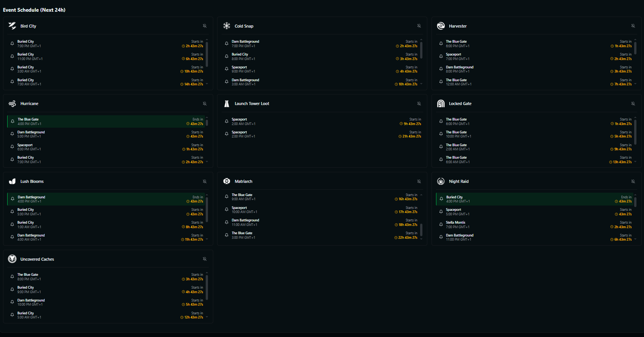Set bell alert for Cold Snap Spaceport 9:00 PM
Image resolution: width=644 pixels, height=337 pixels.
pyautogui.click(x=227, y=69)
